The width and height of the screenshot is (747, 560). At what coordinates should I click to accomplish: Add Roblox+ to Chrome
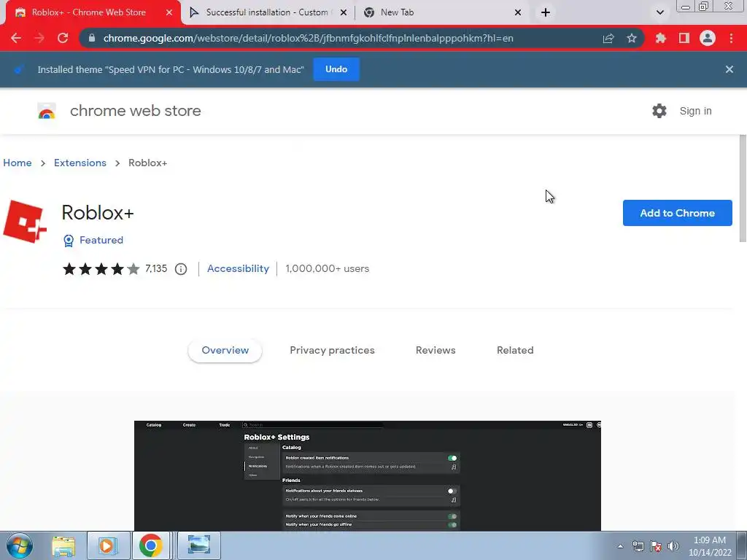coord(677,213)
